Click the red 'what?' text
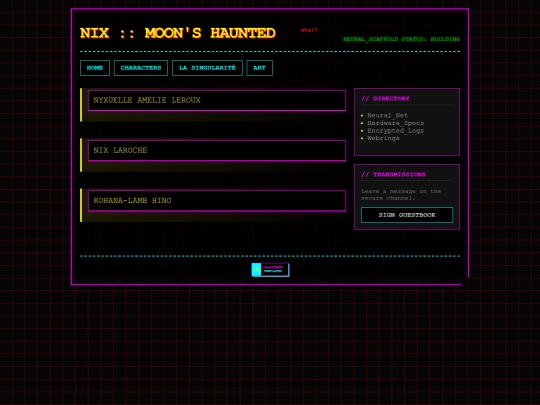Image resolution: width=540 pixels, height=405 pixels. [309, 30]
